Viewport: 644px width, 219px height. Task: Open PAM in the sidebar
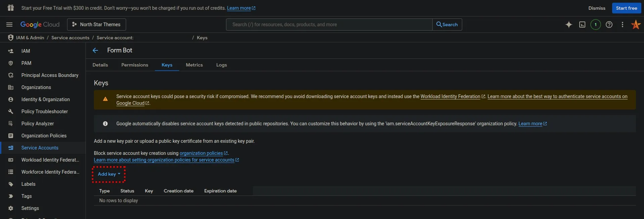pyautogui.click(x=26, y=63)
